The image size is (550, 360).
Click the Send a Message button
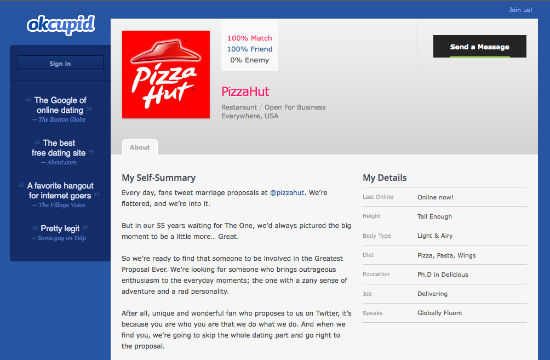[479, 46]
